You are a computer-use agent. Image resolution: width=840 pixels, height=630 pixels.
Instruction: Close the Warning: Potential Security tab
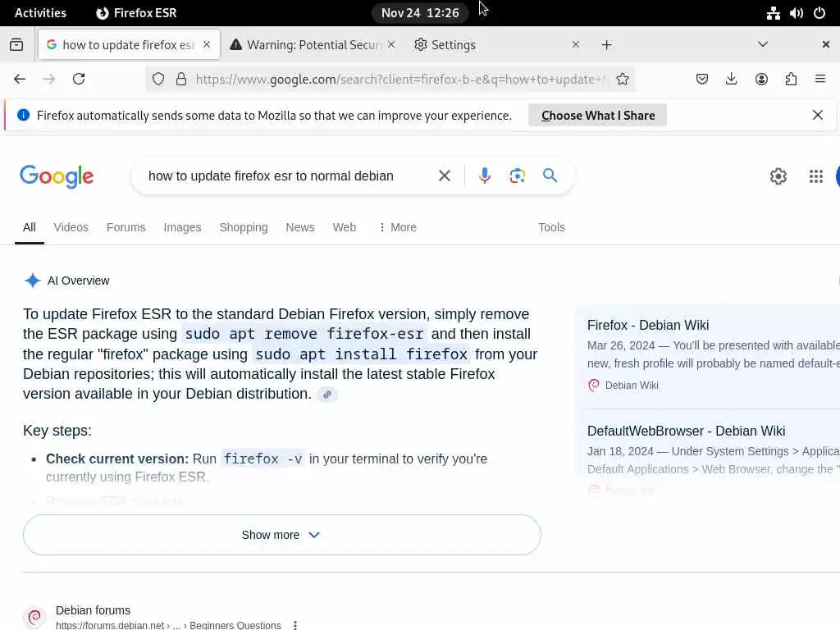[391, 44]
